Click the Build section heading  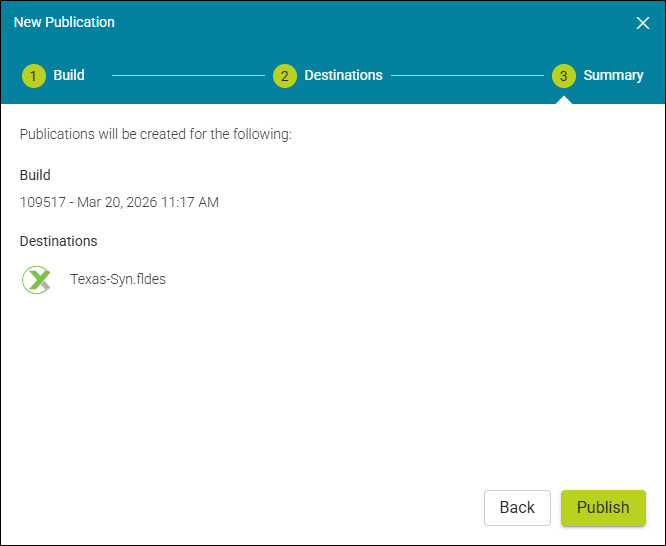click(35, 175)
